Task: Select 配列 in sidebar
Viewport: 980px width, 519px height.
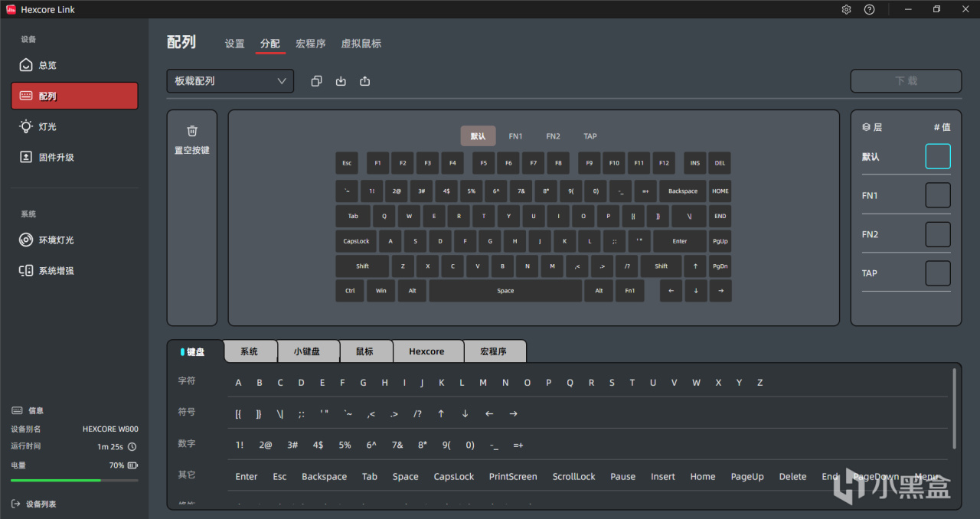Action: click(74, 96)
